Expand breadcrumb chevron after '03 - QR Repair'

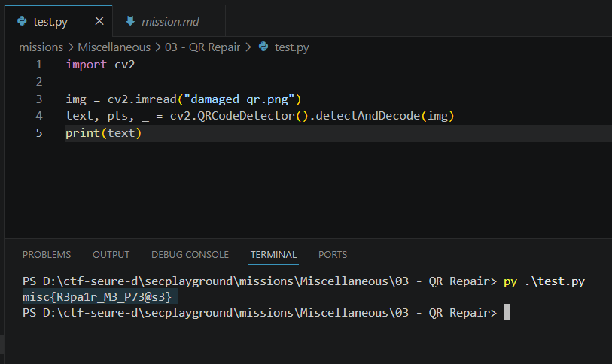[248, 47]
